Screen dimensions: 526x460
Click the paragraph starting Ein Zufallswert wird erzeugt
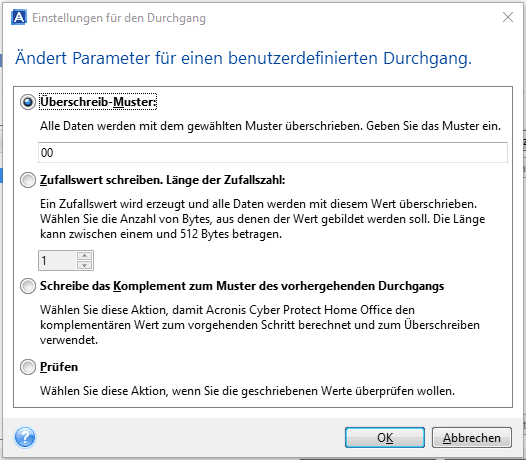tap(263, 219)
